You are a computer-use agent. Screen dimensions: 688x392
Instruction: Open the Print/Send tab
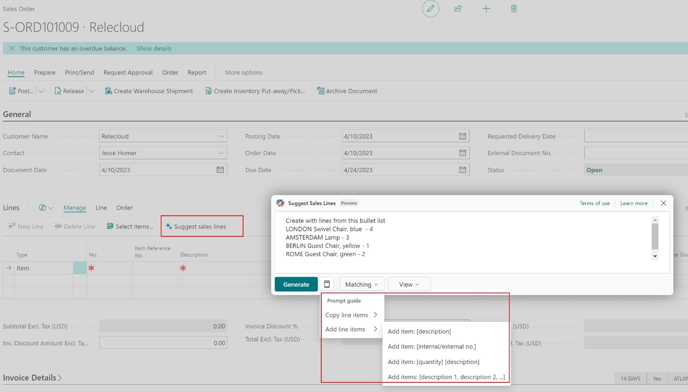click(x=79, y=72)
